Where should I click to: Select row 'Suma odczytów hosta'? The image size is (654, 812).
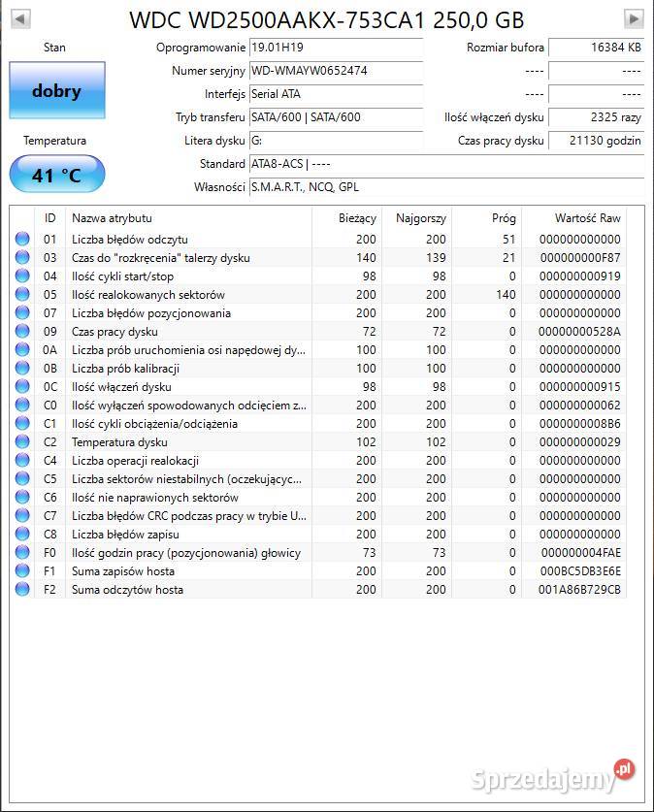pos(318,589)
